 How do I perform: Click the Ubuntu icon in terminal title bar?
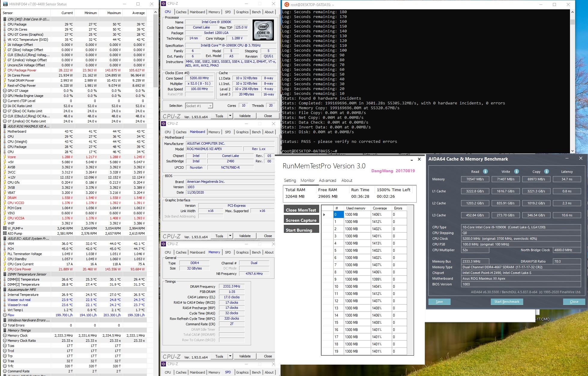coord(286,5)
